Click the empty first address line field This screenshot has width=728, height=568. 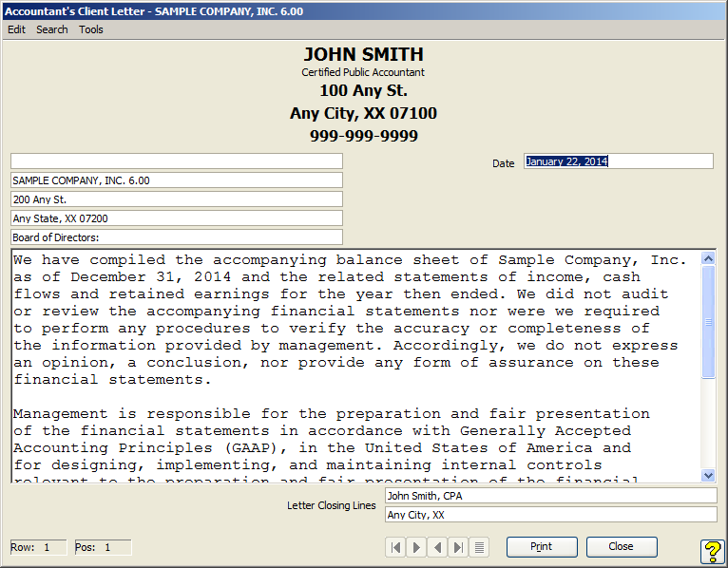(176, 161)
